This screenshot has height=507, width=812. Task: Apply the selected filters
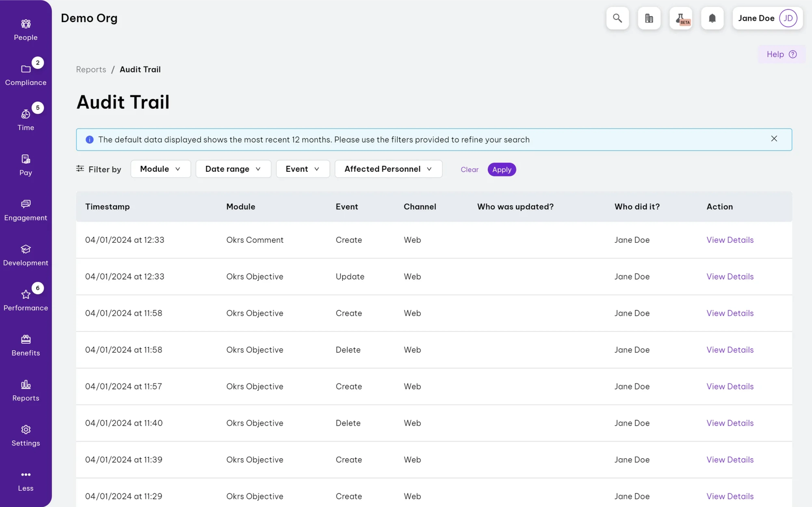[502, 169]
